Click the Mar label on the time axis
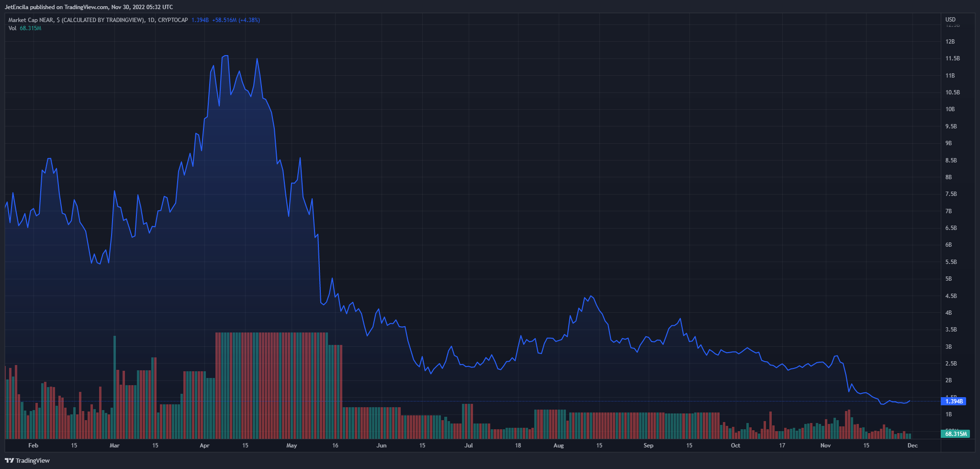The image size is (980, 469). [114, 446]
